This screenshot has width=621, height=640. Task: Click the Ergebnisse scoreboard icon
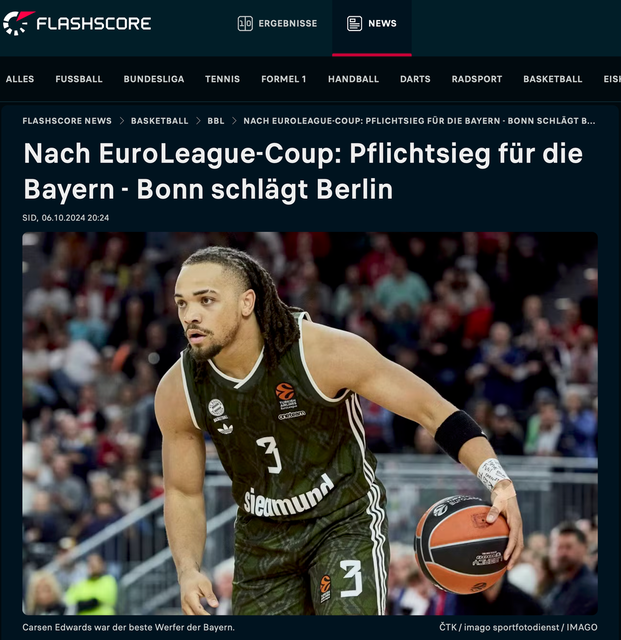[x=245, y=23]
